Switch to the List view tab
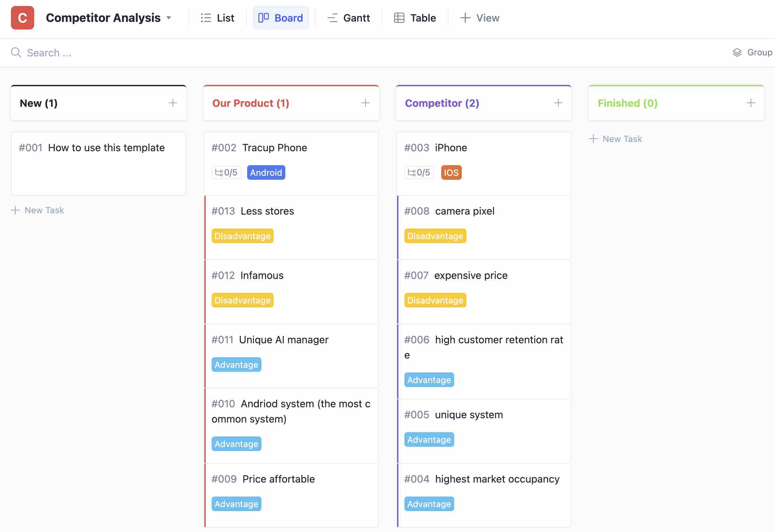This screenshot has height=532, width=775. [x=217, y=18]
